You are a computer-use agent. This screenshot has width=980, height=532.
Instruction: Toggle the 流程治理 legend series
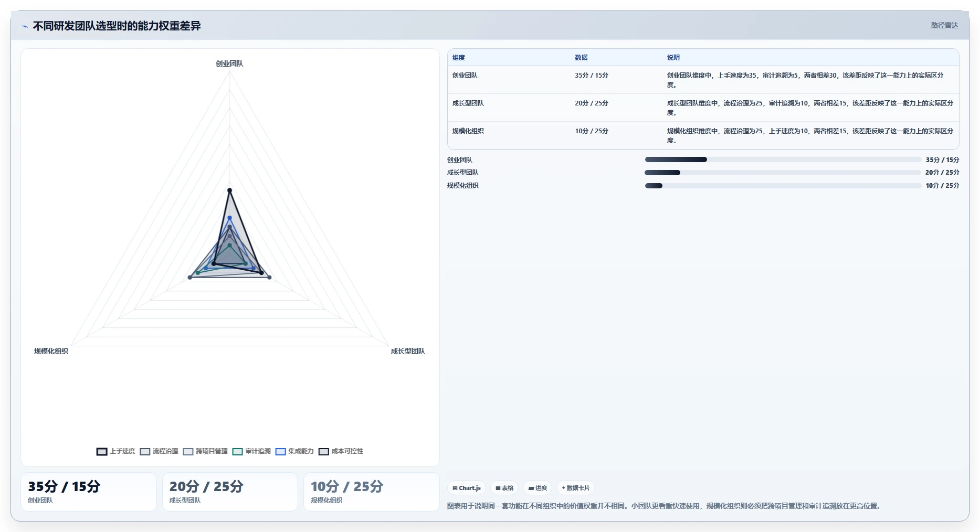click(159, 451)
